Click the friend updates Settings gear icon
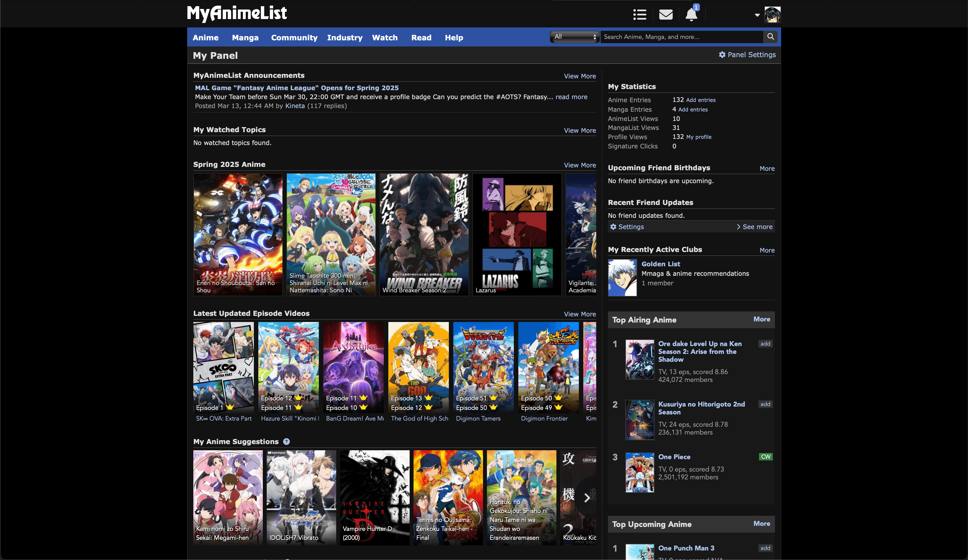The width and height of the screenshot is (968, 560). [x=614, y=227]
